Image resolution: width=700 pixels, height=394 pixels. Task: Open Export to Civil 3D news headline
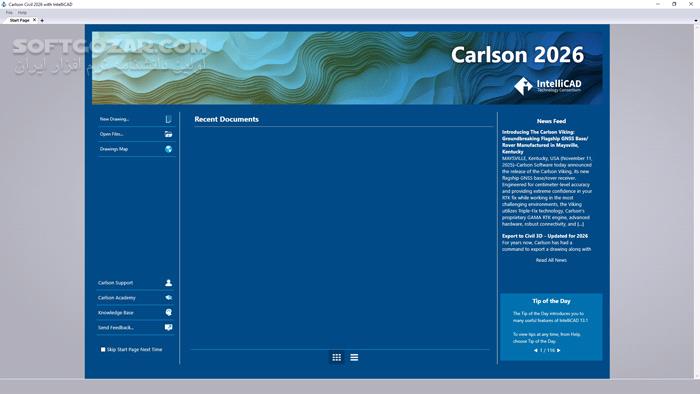pos(545,236)
